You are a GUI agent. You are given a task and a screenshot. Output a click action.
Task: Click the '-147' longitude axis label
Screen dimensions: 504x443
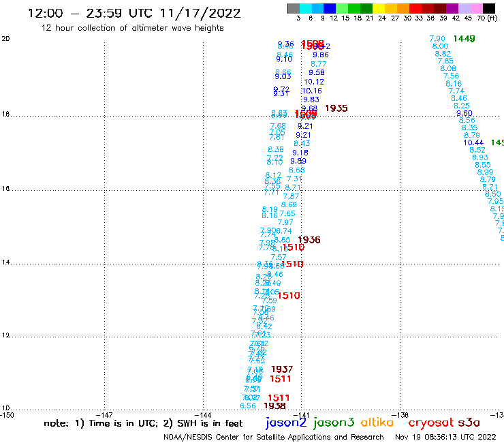(104, 415)
